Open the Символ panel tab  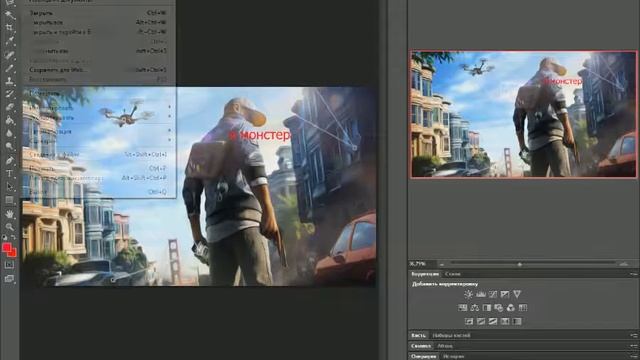(421, 346)
